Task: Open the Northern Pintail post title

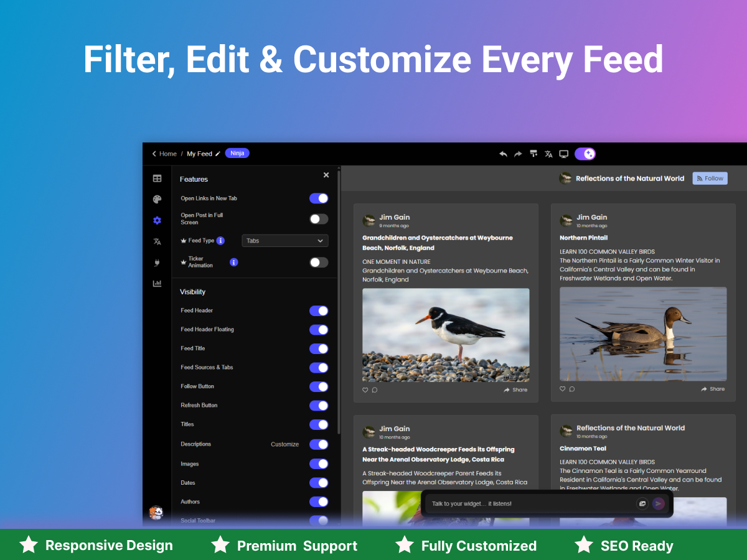Action: point(583,238)
